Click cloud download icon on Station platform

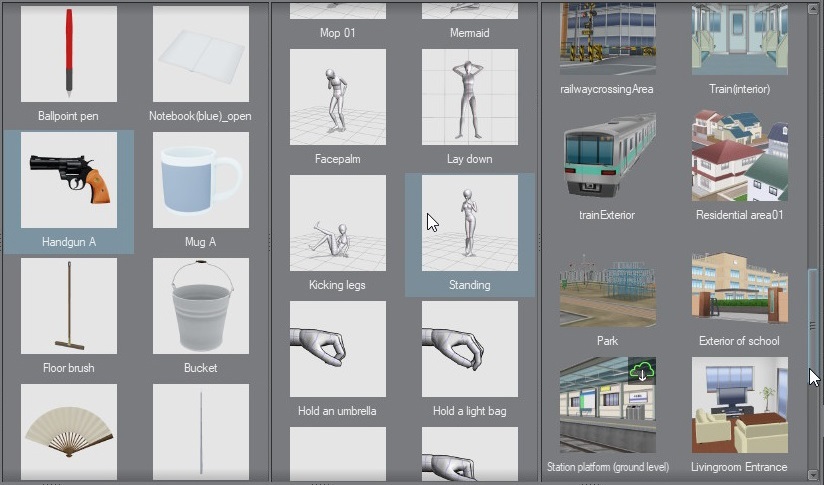click(642, 371)
